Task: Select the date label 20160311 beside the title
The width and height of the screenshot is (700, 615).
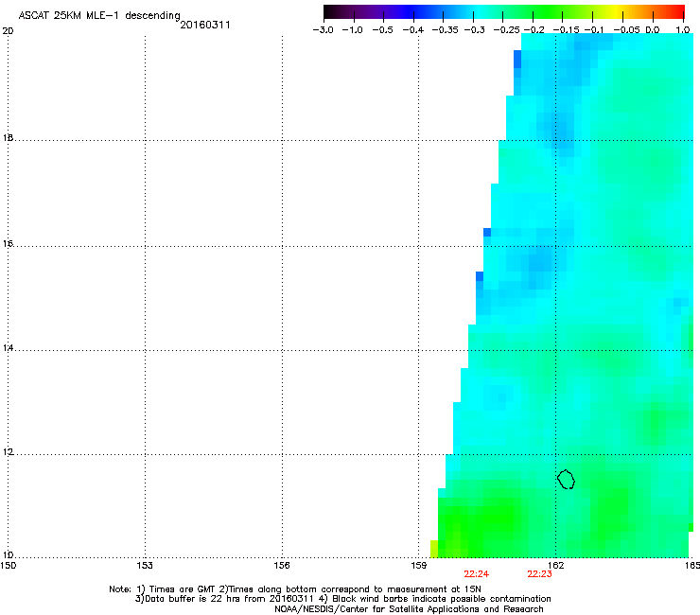Action: pos(205,25)
